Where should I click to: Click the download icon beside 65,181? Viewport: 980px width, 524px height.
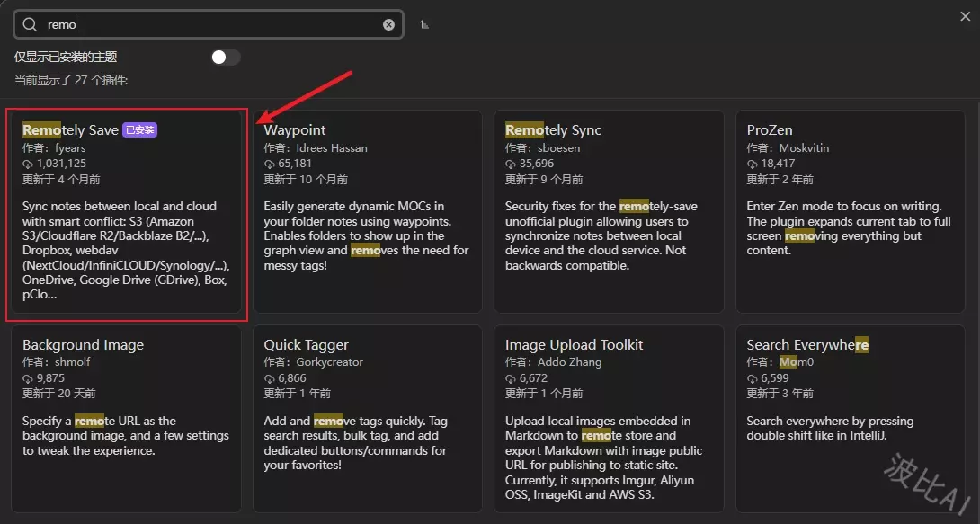click(x=269, y=164)
